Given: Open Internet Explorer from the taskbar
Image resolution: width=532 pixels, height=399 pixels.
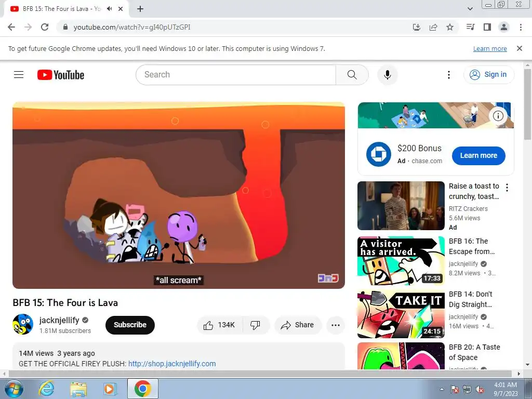Looking at the screenshot, I should (x=46, y=389).
